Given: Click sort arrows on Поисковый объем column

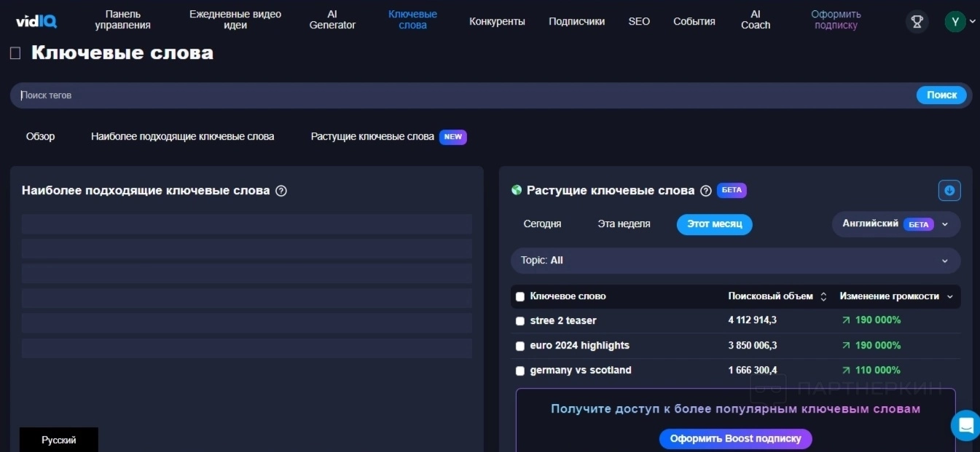Looking at the screenshot, I should tap(823, 297).
